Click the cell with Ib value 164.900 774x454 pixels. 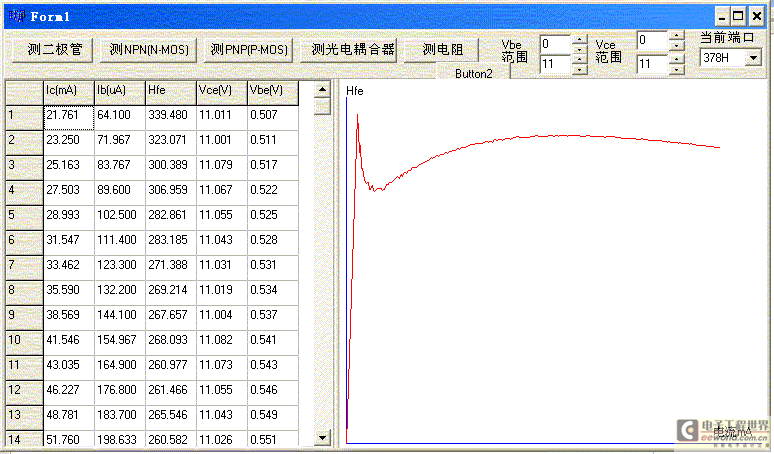pos(119,368)
